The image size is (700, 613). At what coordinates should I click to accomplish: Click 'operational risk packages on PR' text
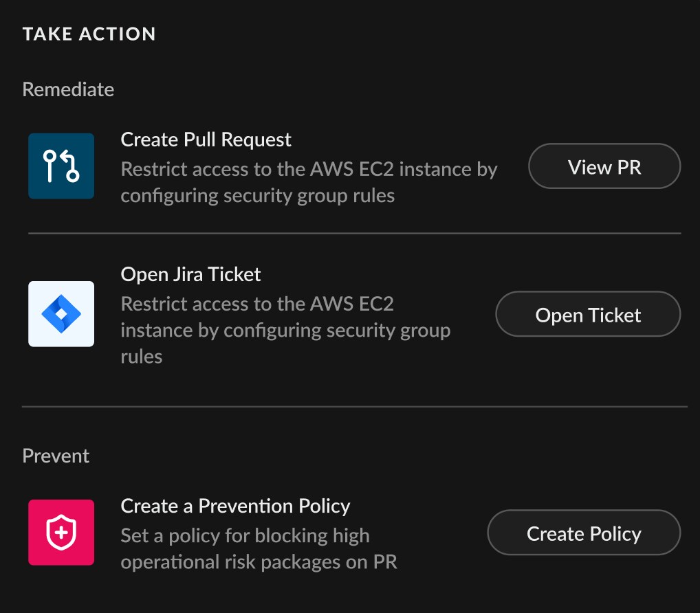[259, 562]
